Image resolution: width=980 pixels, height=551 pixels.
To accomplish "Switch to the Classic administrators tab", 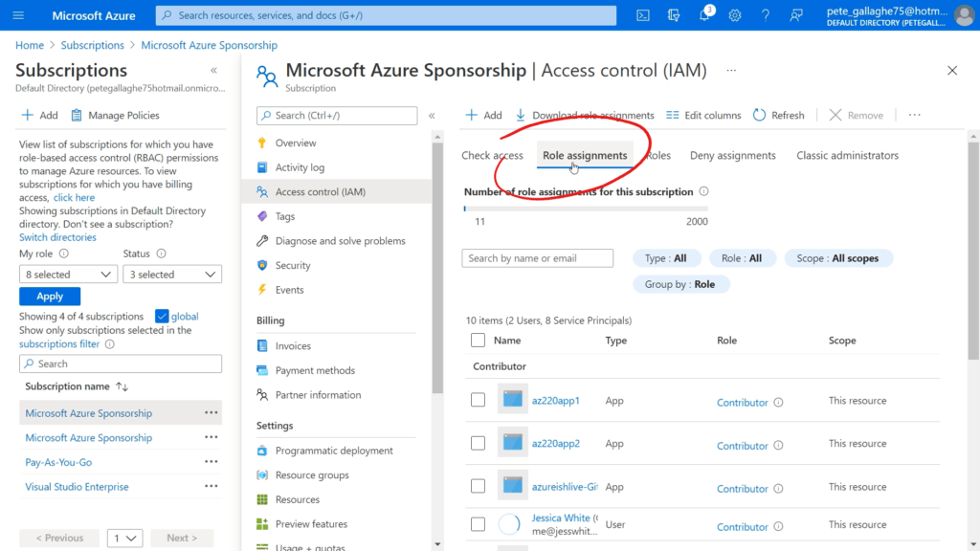I will tap(847, 156).
